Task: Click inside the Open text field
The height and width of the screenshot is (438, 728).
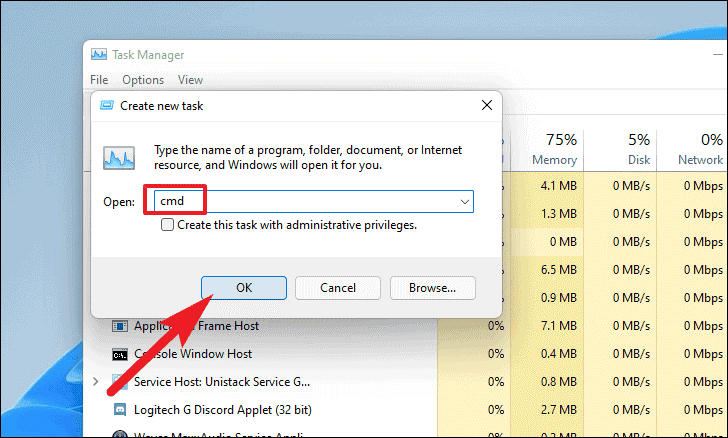Action: pos(310,202)
